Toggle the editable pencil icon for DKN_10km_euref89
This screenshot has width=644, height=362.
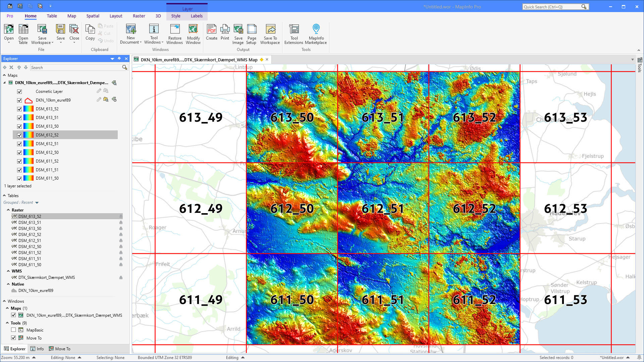(99, 100)
